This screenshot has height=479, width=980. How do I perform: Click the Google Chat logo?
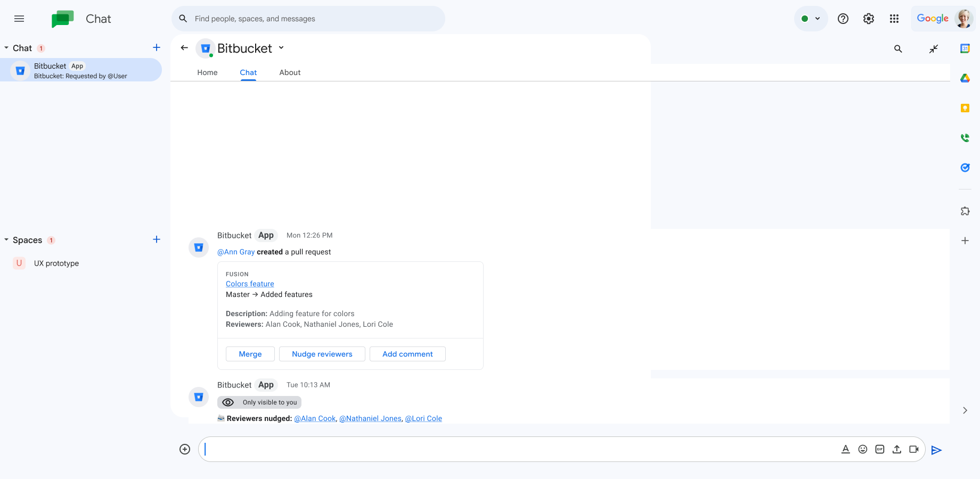[x=63, y=19]
